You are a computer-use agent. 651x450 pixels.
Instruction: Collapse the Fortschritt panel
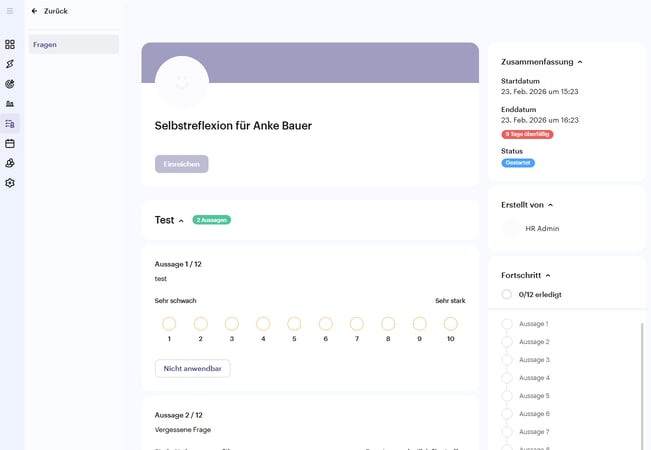click(548, 276)
